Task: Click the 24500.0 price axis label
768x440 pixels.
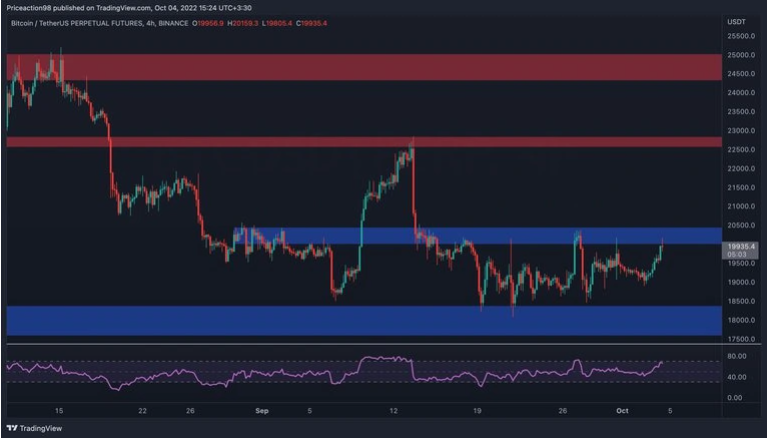Action: [741, 73]
